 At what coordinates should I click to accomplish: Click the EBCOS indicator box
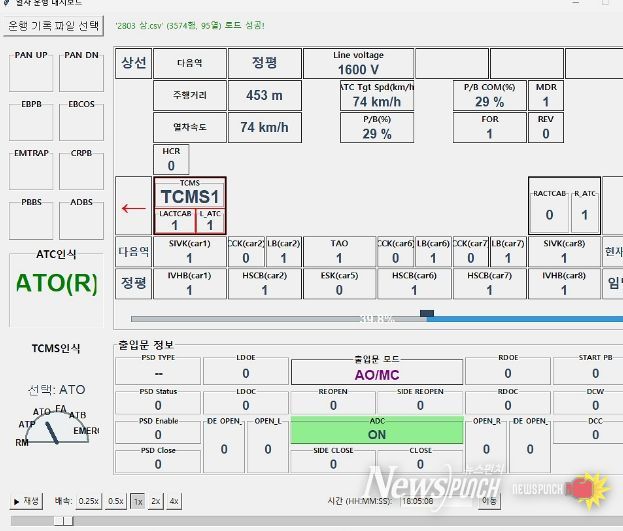(x=81, y=122)
